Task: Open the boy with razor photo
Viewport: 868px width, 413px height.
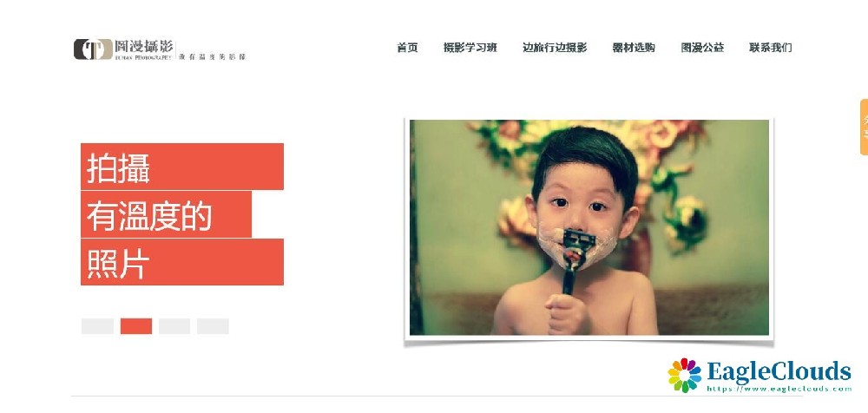Action: (589, 227)
